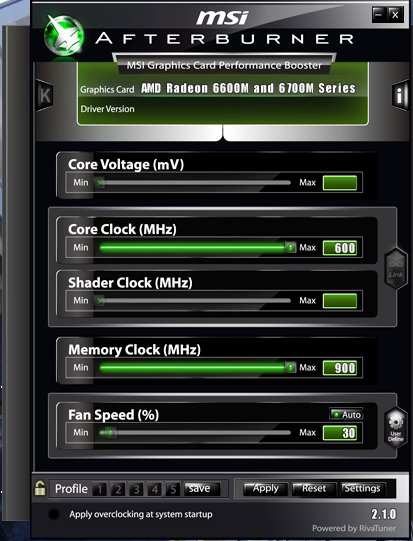Click the MSI Afterburner jet logo
The height and width of the screenshot is (541, 413).
(x=65, y=36)
